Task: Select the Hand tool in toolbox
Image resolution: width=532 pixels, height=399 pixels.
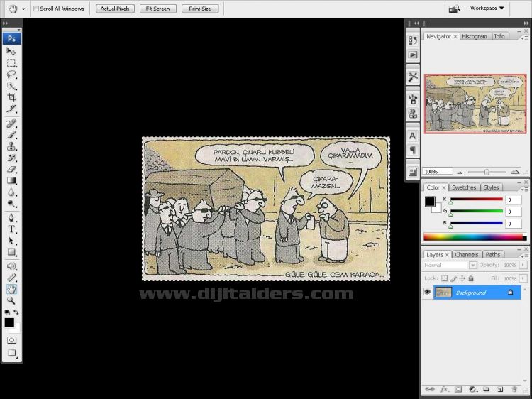Action: (11, 290)
